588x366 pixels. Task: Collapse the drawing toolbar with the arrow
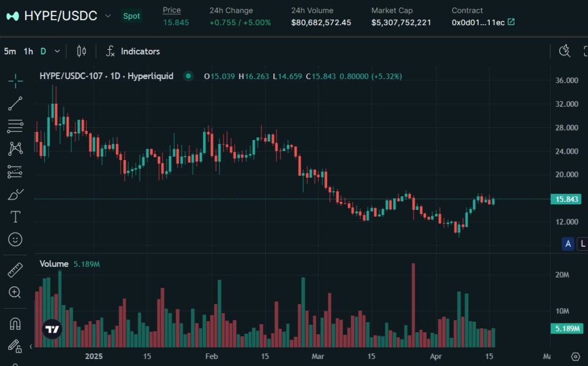(x=31, y=346)
